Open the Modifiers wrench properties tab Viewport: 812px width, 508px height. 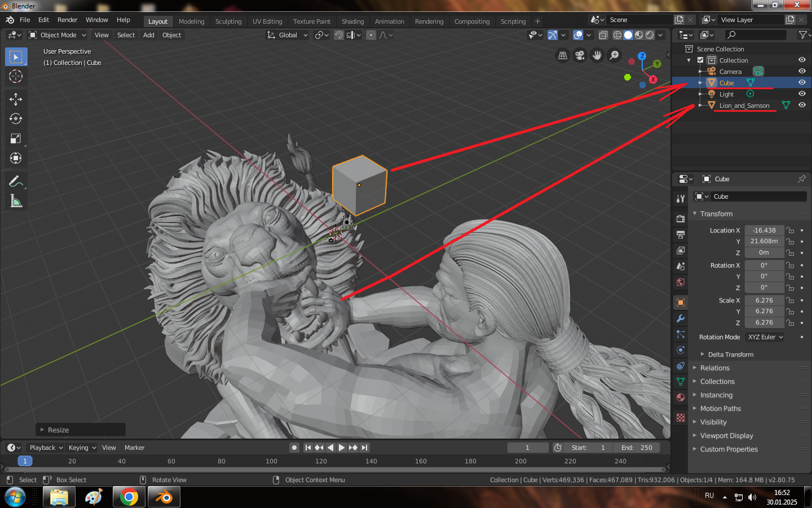(x=681, y=318)
